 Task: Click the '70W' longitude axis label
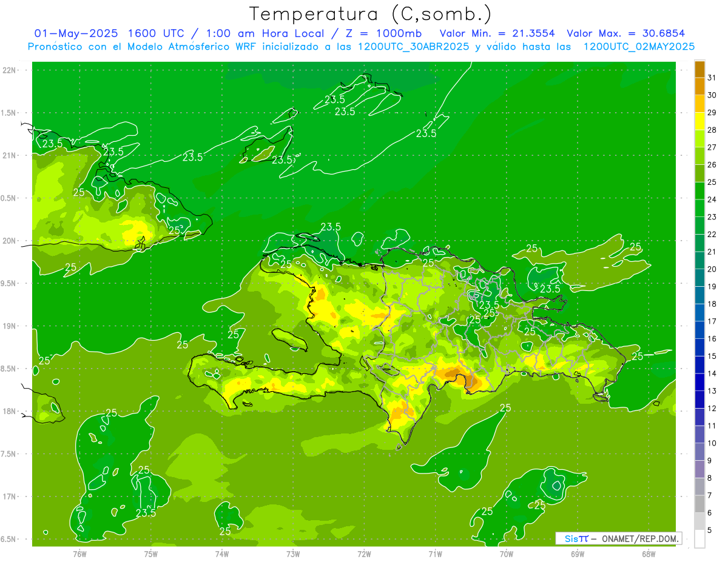click(507, 554)
